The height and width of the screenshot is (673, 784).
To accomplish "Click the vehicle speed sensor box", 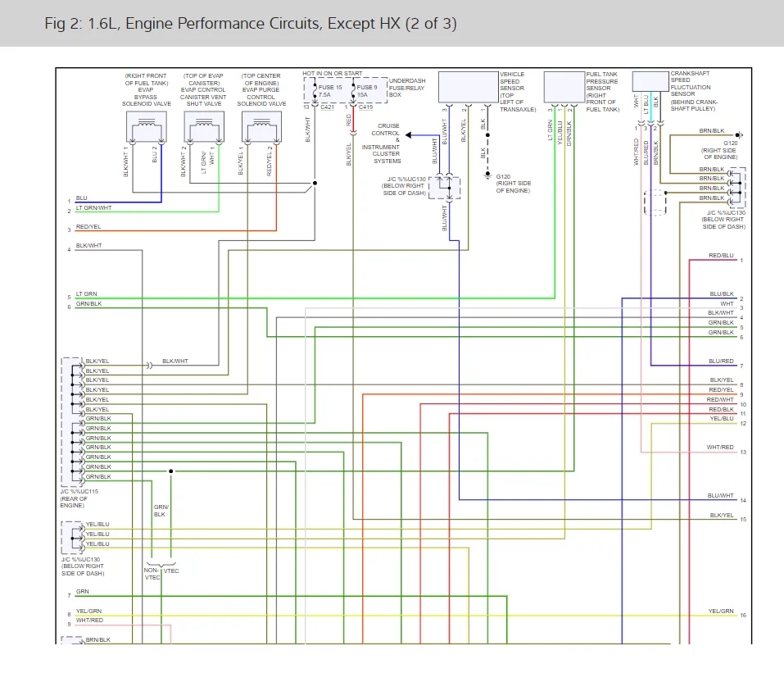I will click(469, 88).
